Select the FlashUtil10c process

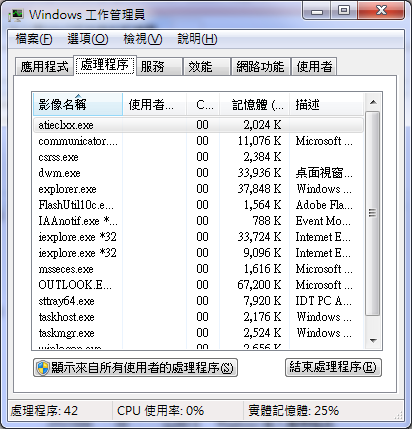pos(198,205)
